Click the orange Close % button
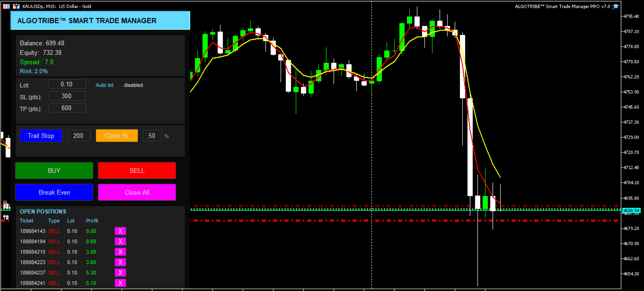Image resolution: width=644 pixels, height=291 pixels. pyautogui.click(x=116, y=136)
